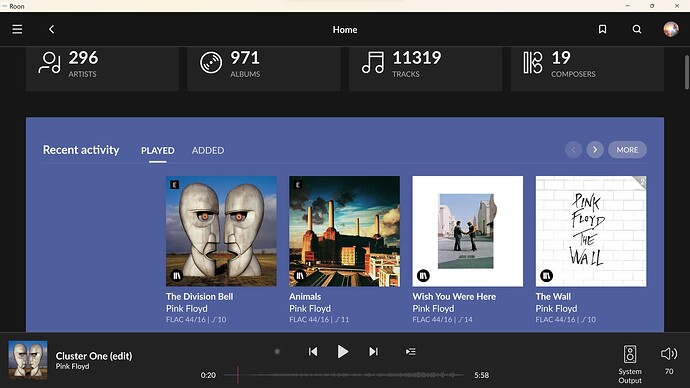Show previous recent activity items
The image size is (690, 388).
(573, 150)
